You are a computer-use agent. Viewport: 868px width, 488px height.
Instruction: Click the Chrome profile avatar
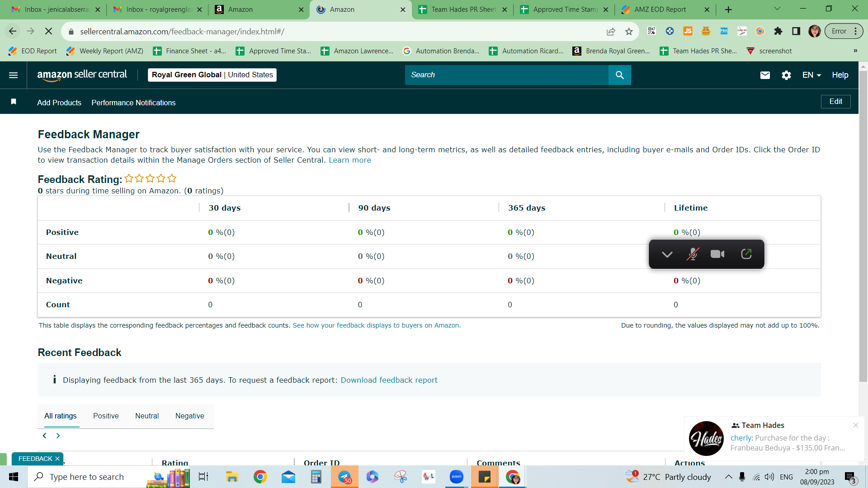pos(815,31)
